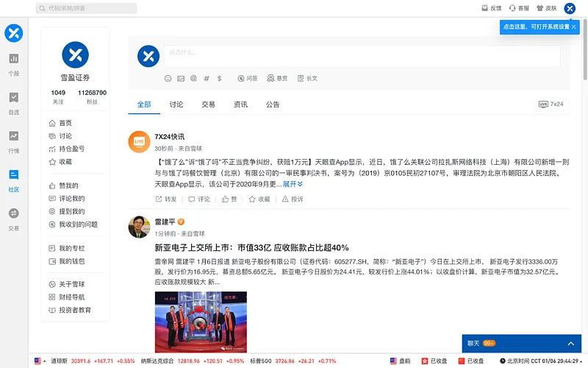View 提到我的 mentions
Screen dimensions: 588x368
click(67, 211)
